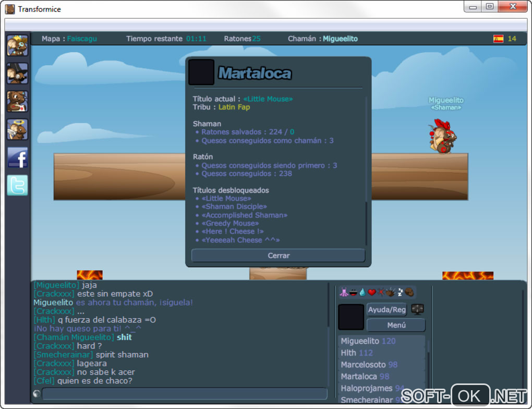Image resolution: width=532 pixels, height=409 pixels.
Task: Click the Martaloca profile name heading
Action: point(255,74)
